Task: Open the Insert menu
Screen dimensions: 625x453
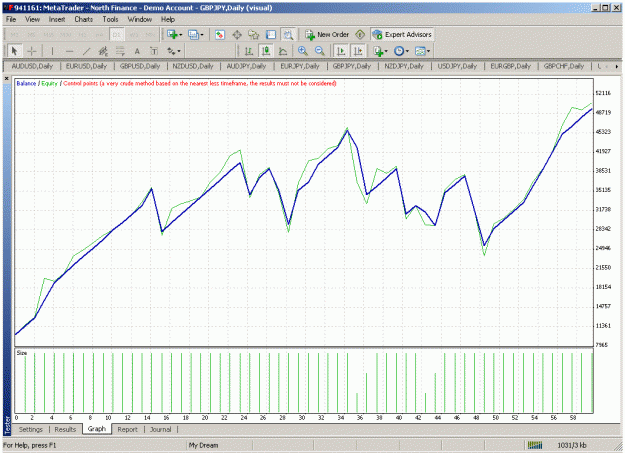Action: tap(57, 19)
